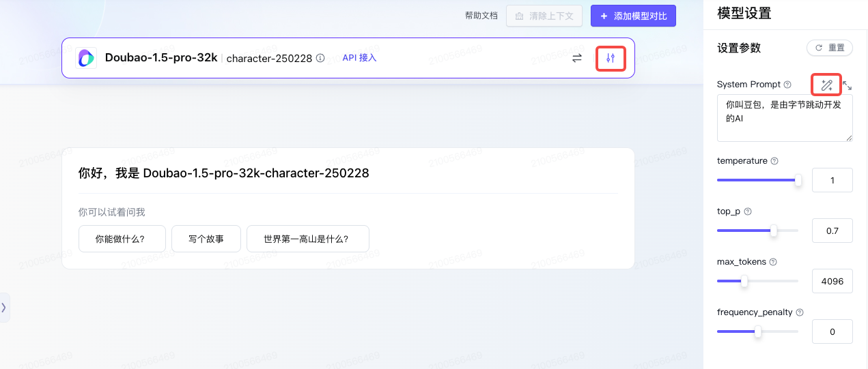Click the max_tokens slider handle
Image resolution: width=868 pixels, height=369 pixels.
(744, 281)
